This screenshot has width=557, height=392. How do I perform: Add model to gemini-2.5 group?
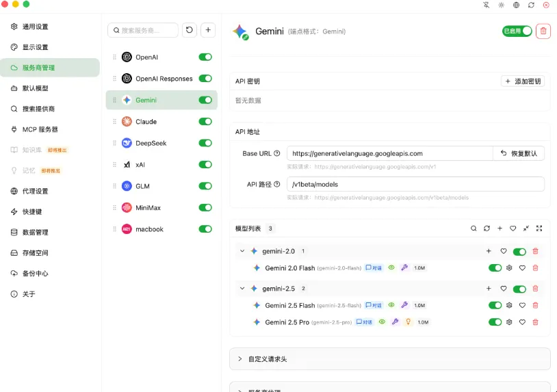point(489,288)
